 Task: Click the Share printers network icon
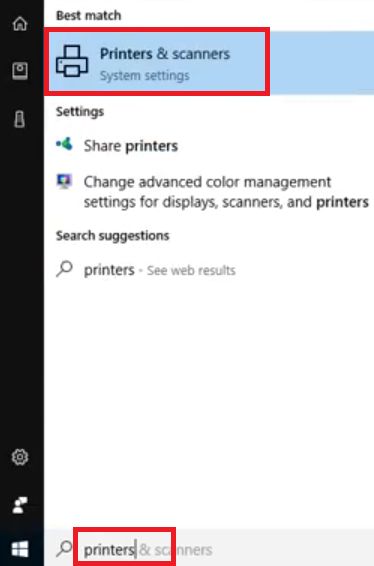(64, 144)
